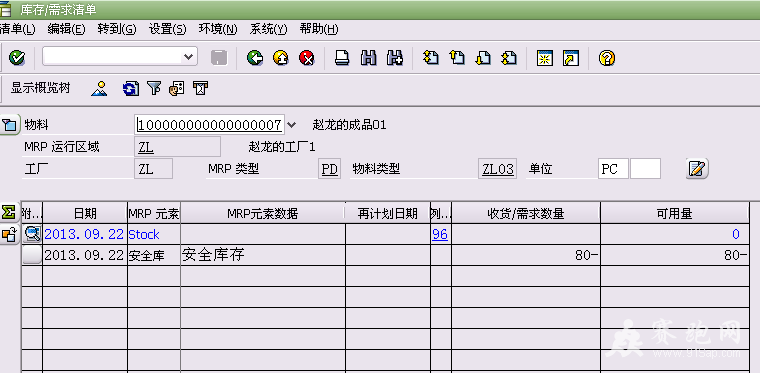Click the mountain picture toolbar icon
The height and width of the screenshot is (373, 760).
click(x=99, y=88)
